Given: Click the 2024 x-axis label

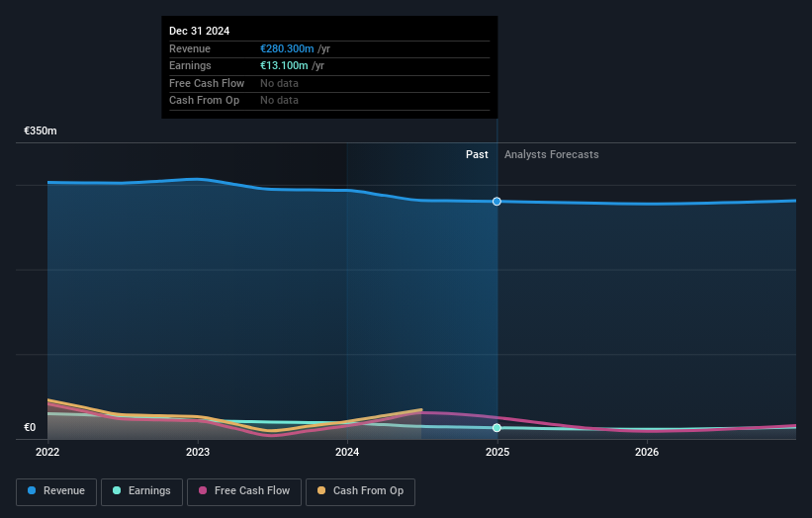Looking at the screenshot, I should 347,452.
